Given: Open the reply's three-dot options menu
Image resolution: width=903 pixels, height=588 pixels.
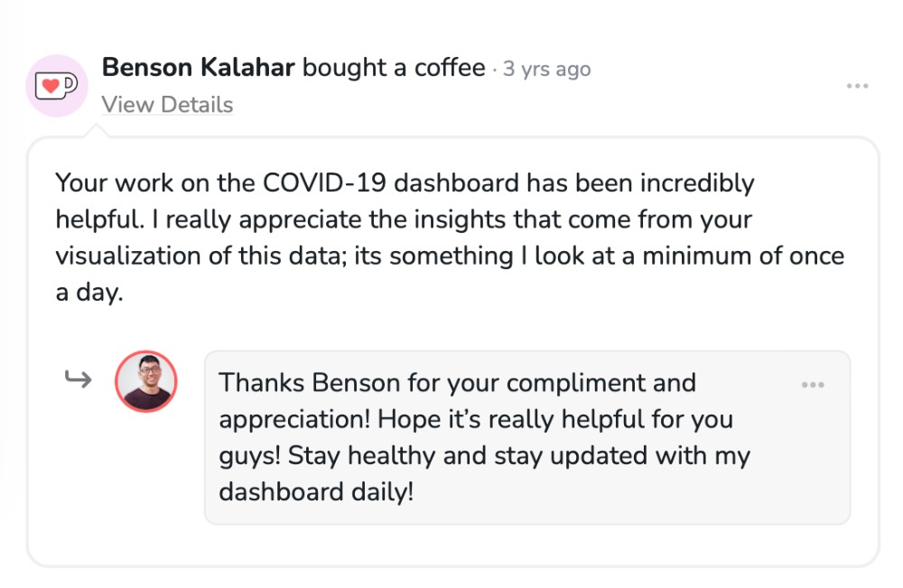Looking at the screenshot, I should (813, 385).
